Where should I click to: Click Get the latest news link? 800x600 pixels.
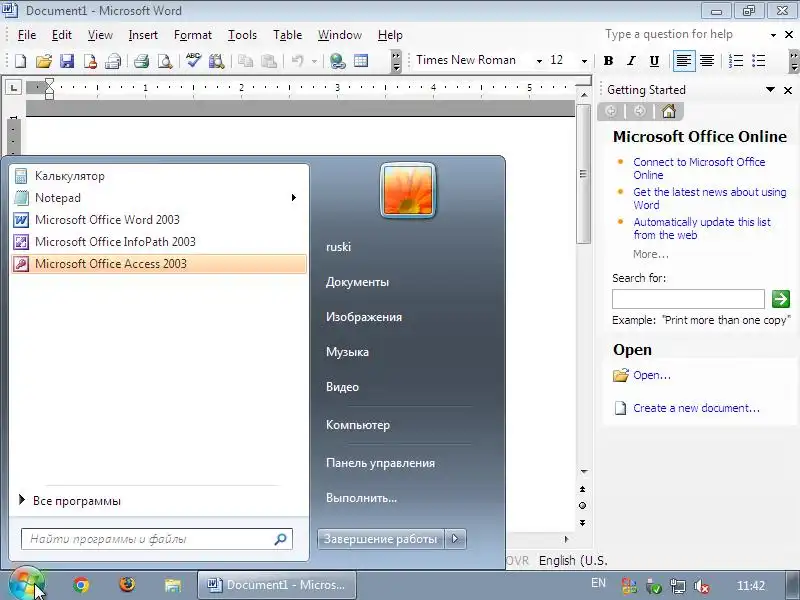pos(709,198)
